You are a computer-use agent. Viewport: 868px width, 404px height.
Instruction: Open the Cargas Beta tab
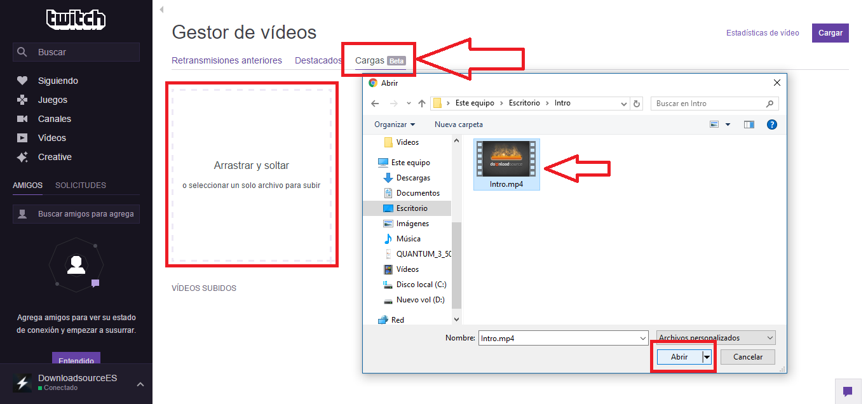coord(380,61)
